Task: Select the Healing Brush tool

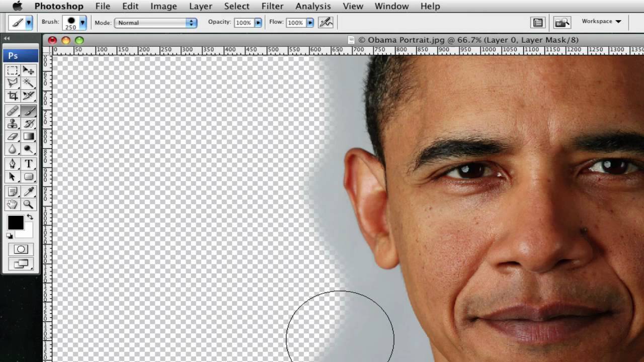Action: click(13, 111)
